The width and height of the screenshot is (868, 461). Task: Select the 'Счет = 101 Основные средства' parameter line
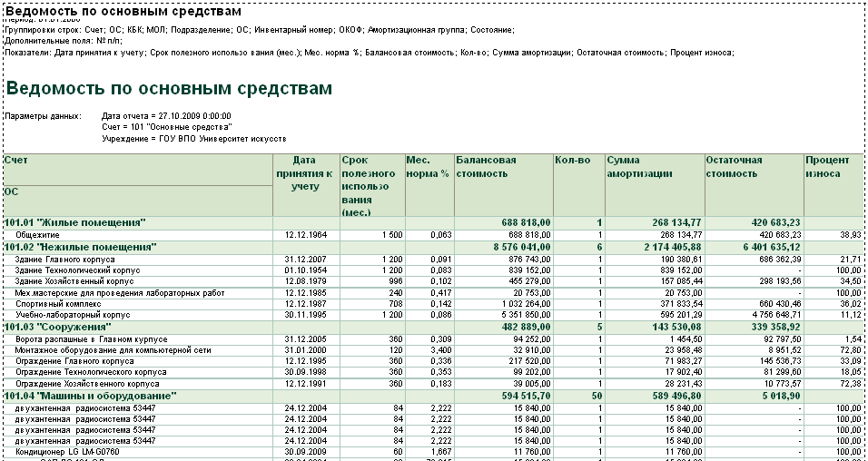(167, 127)
